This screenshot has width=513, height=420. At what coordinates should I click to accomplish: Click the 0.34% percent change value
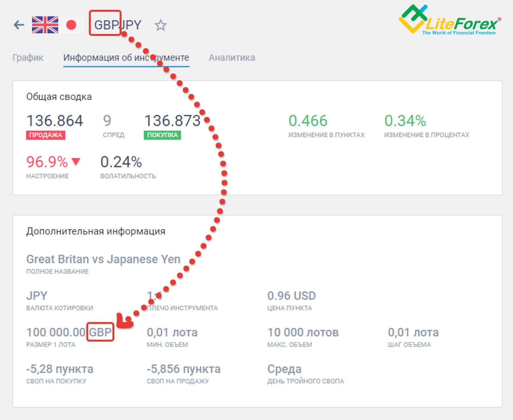(405, 121)
